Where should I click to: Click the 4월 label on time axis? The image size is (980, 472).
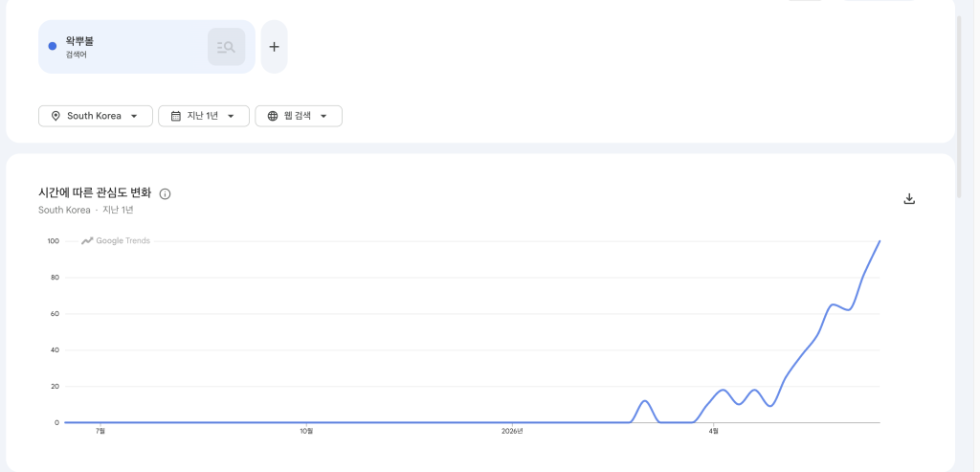point(713,431)
